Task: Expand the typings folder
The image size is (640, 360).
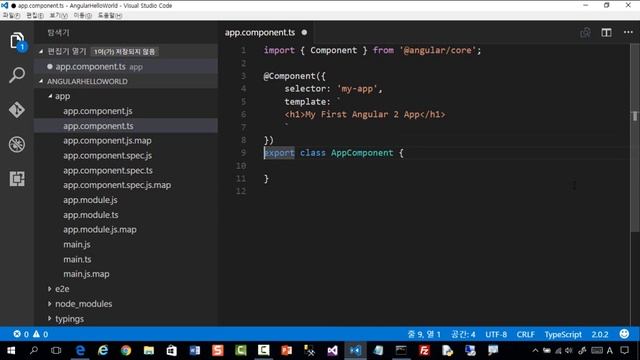Action: tap(50, 318)
